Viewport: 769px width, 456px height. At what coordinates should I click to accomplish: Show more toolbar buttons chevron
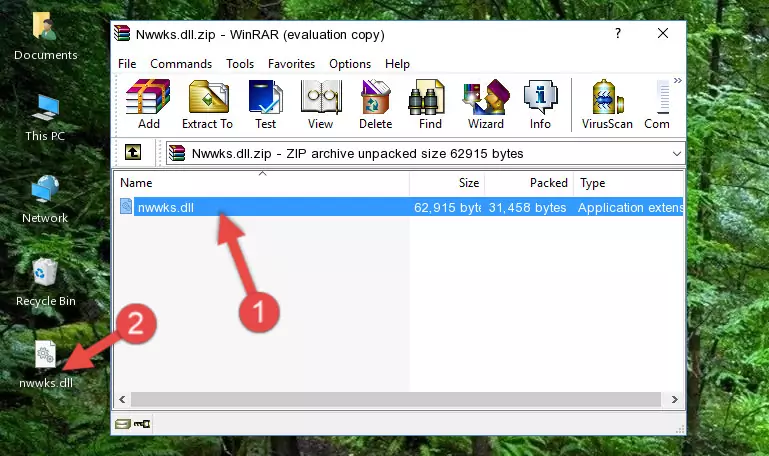click(678, 80)
